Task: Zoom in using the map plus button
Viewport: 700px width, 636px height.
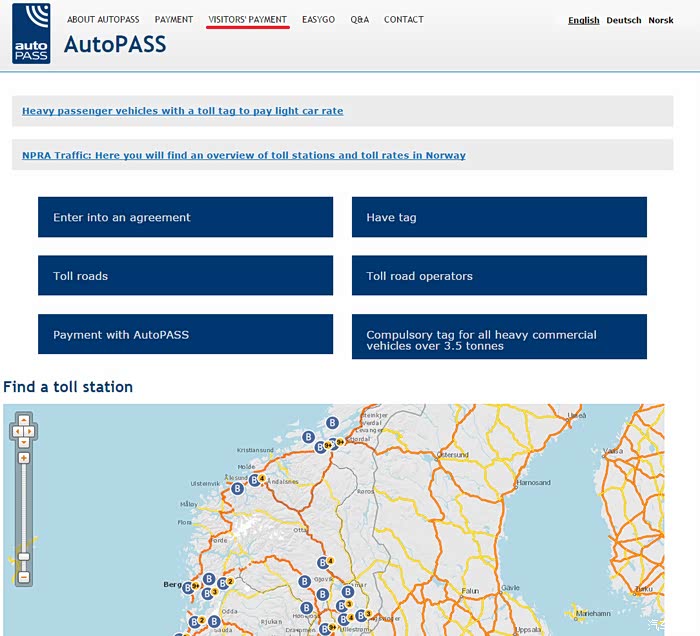Action: pos(24,458)
